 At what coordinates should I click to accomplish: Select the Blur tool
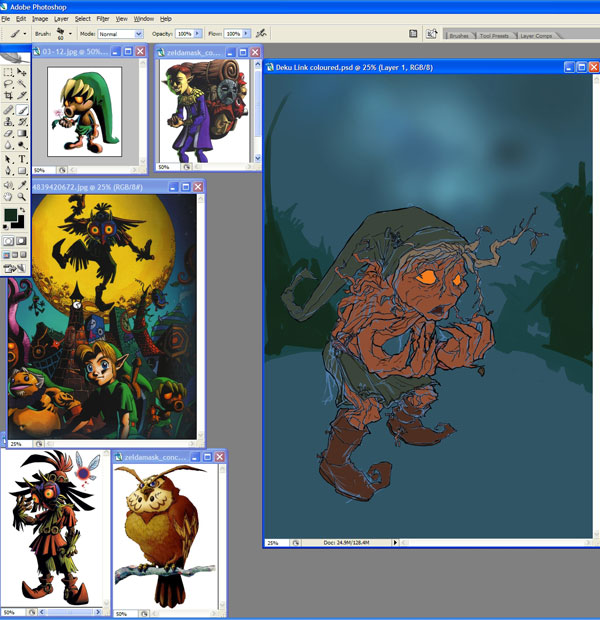tap(8, 145)
